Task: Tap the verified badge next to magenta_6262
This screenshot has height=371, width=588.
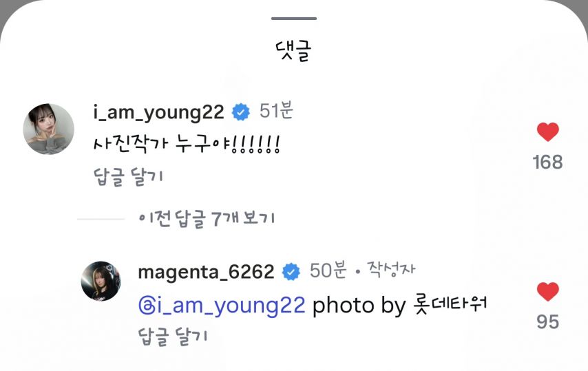Action: [x=291, y=272]
